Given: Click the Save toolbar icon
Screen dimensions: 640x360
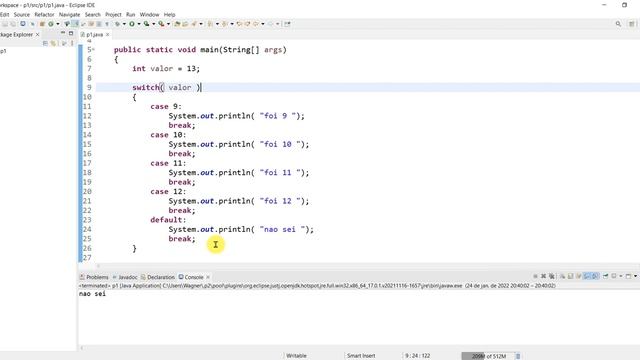Looking at the screenshot, I should tap(5, 24).
